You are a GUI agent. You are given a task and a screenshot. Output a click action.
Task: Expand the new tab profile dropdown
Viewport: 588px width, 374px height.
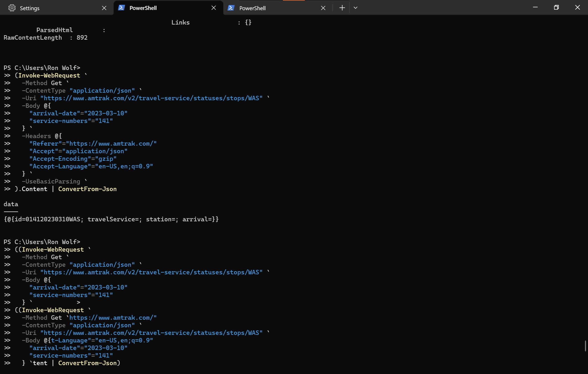(x=355, y=8)
